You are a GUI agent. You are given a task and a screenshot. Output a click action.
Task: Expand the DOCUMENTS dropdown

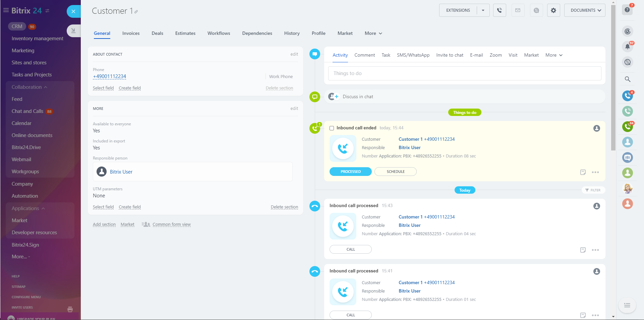[584, 10]
